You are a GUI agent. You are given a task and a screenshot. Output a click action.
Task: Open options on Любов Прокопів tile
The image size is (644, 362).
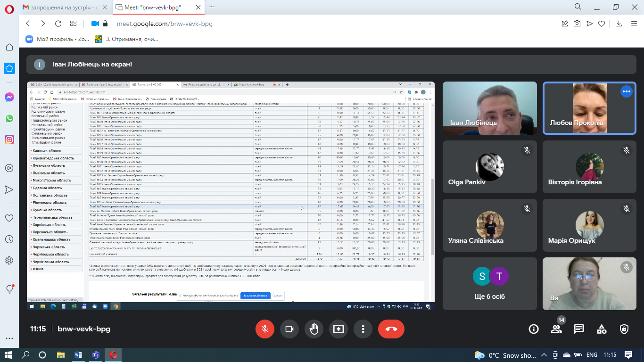coord(626,91)
